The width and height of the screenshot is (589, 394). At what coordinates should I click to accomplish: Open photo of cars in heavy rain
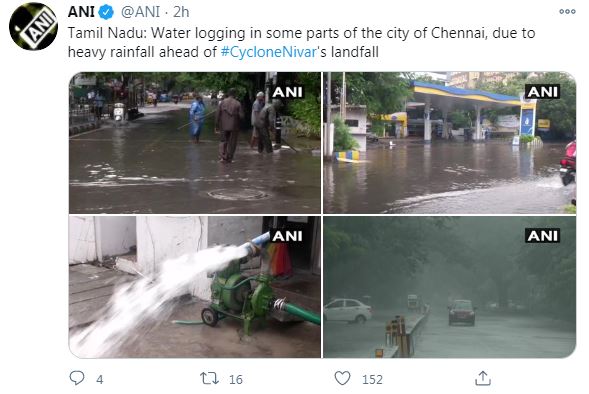pos(450,287)
